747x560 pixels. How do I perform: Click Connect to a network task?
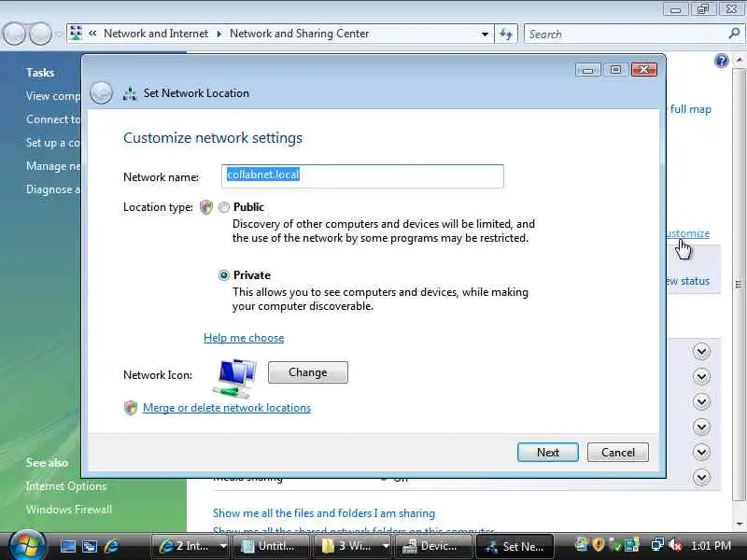[53, 119]
